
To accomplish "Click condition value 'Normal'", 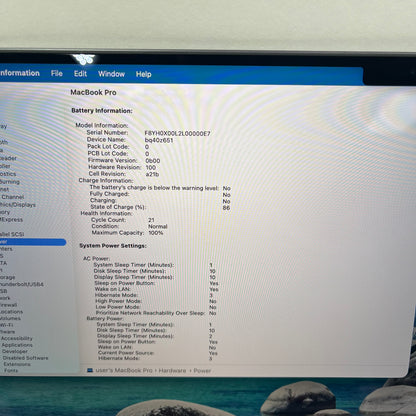I will point(158,226).
